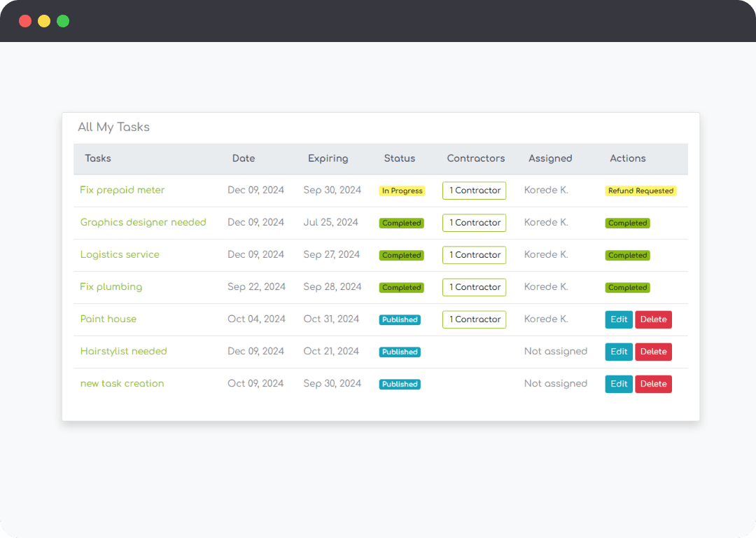This screenshot has width=756, height=538.
Task: Click Completed action badge for Logistics service
Action: 628,255
